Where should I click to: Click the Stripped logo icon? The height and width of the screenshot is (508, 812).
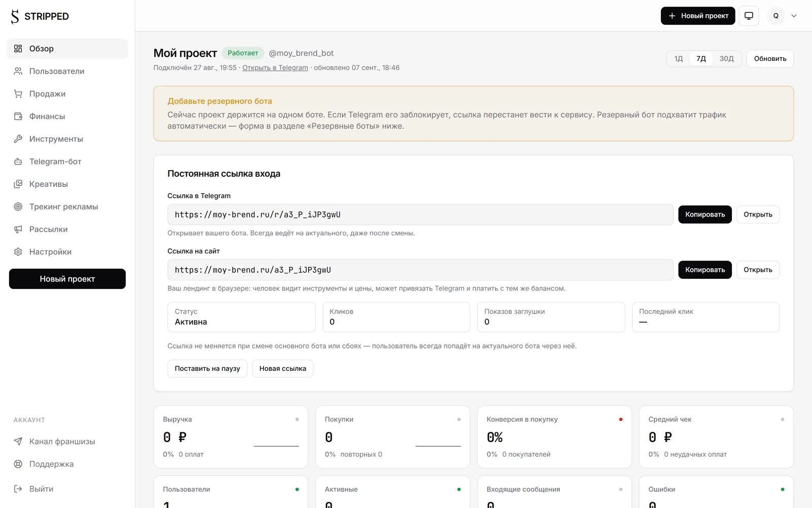click(15, 16)
